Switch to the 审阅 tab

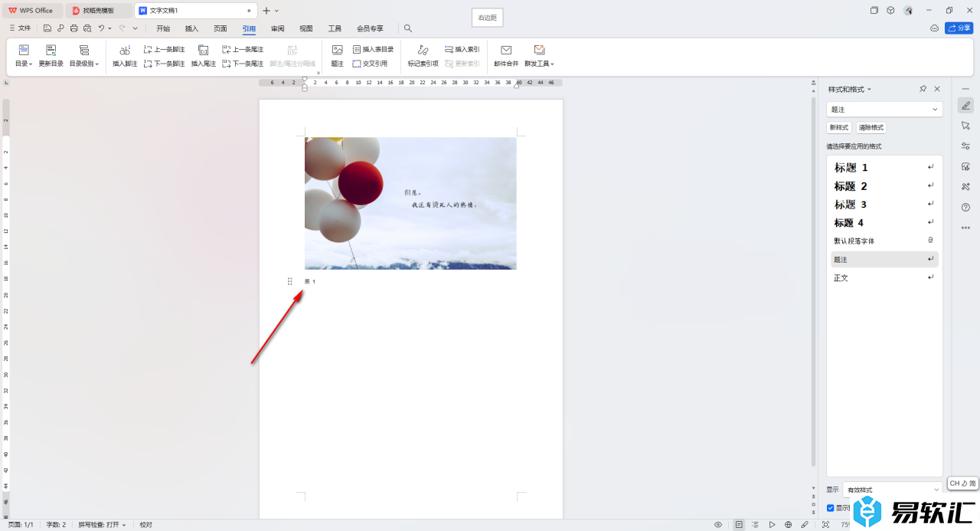(277, 28)
